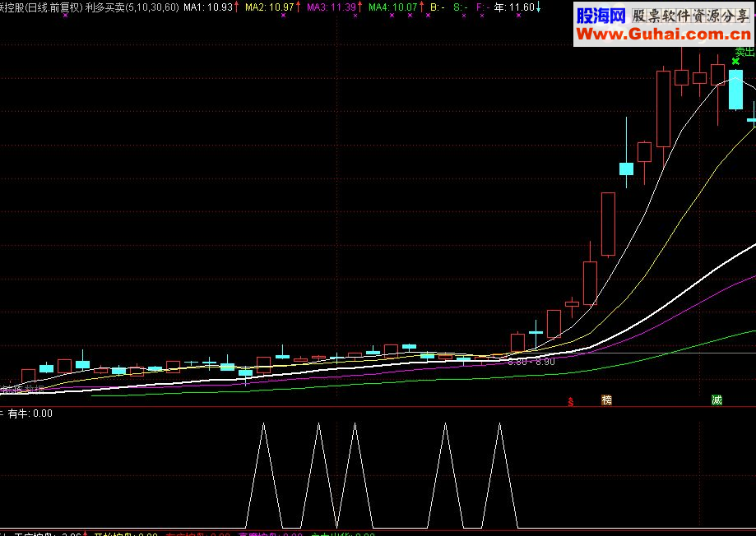Click the red $ marker icon

[571, 401]
